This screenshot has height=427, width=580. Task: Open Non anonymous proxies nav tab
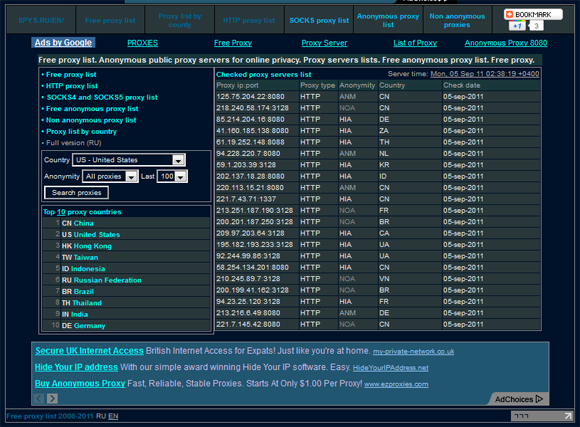pyautogui.click(x=457, y=20)
